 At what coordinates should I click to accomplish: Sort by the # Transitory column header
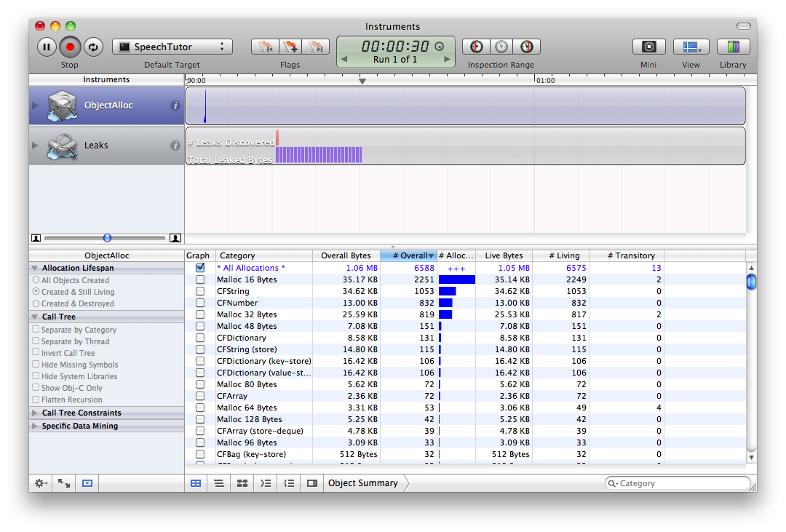[627, 255]
